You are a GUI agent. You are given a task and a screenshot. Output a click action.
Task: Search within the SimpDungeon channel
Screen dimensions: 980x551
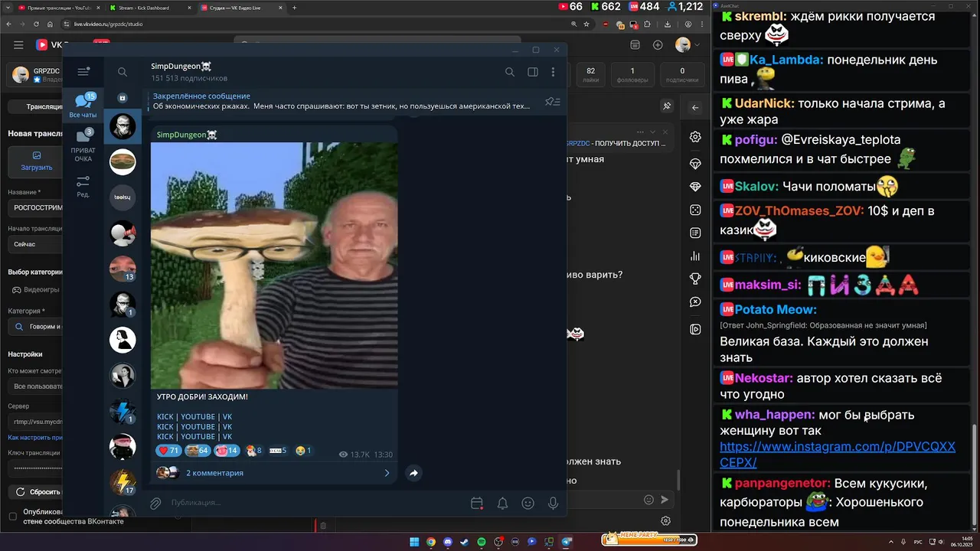point(510,72)
